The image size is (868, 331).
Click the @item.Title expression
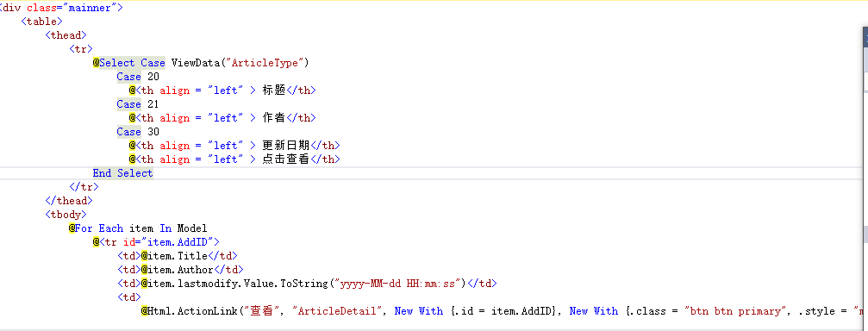pyautogui.click(x=174, y=256)
